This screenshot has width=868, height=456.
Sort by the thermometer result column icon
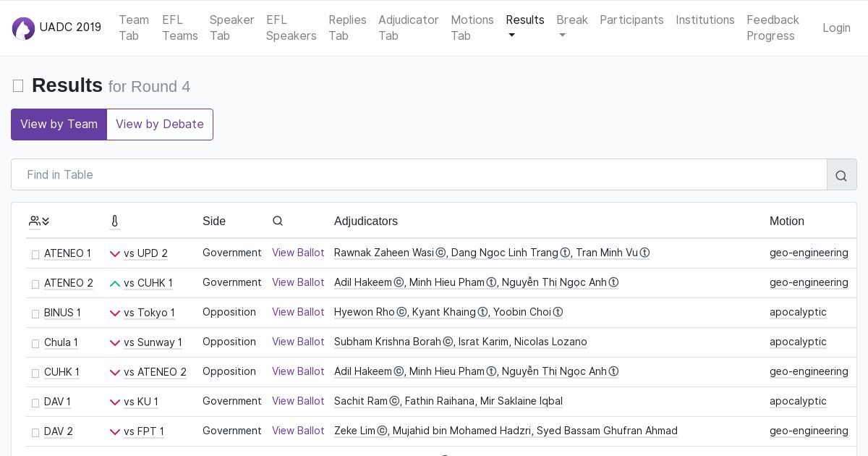tap(114, 221)
